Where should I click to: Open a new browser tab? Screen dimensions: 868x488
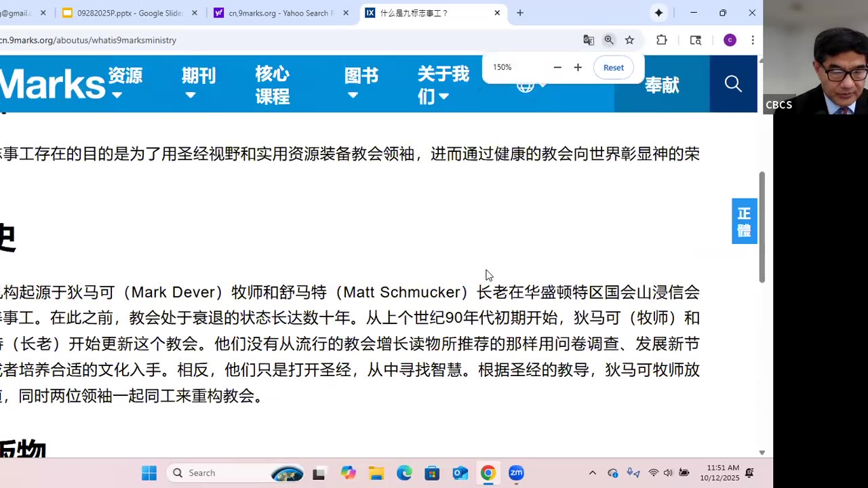pos(520,13)
